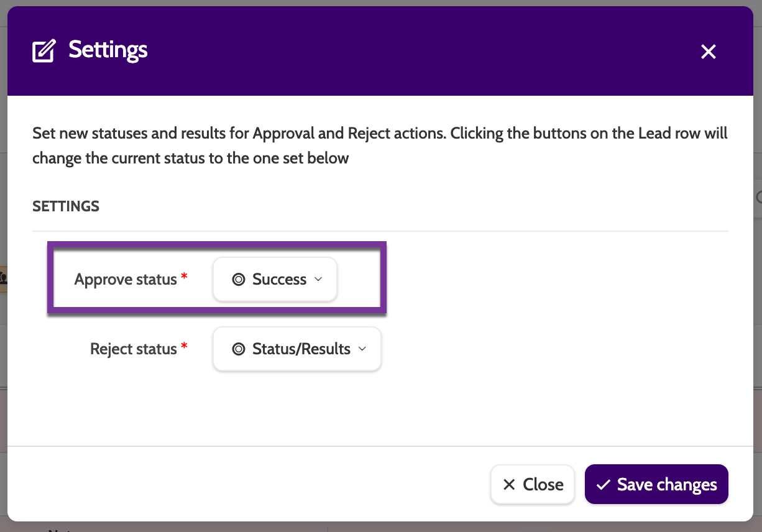762x532 pixels.
Task: Click the SETTINGS section heading
Action: (x=66, y=206)
